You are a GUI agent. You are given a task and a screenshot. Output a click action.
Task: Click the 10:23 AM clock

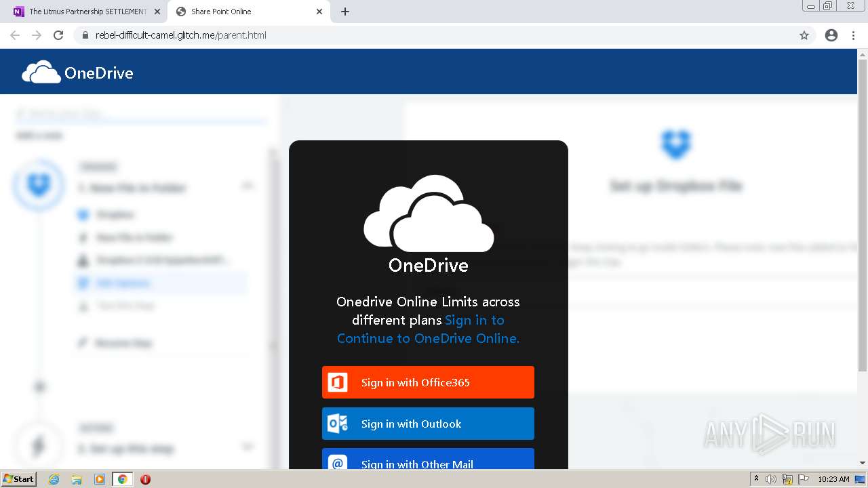[x=833, y=479]
